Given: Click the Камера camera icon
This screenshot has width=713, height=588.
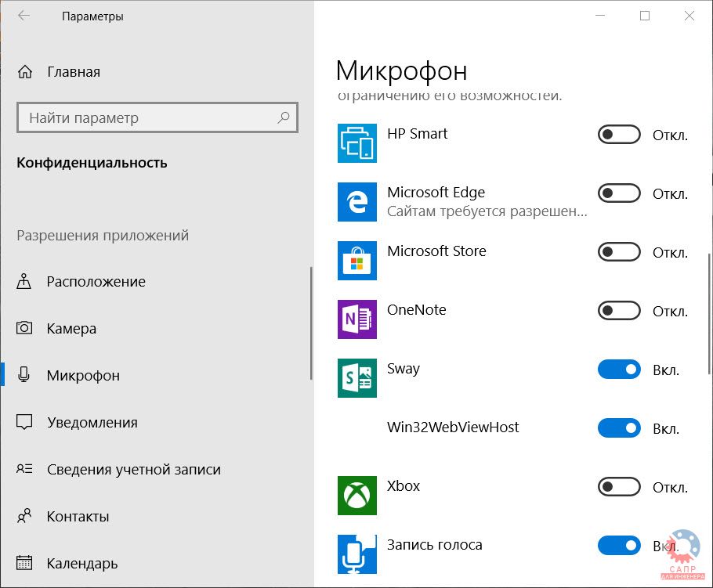Looking at the screenshot, I should point(24,328).
